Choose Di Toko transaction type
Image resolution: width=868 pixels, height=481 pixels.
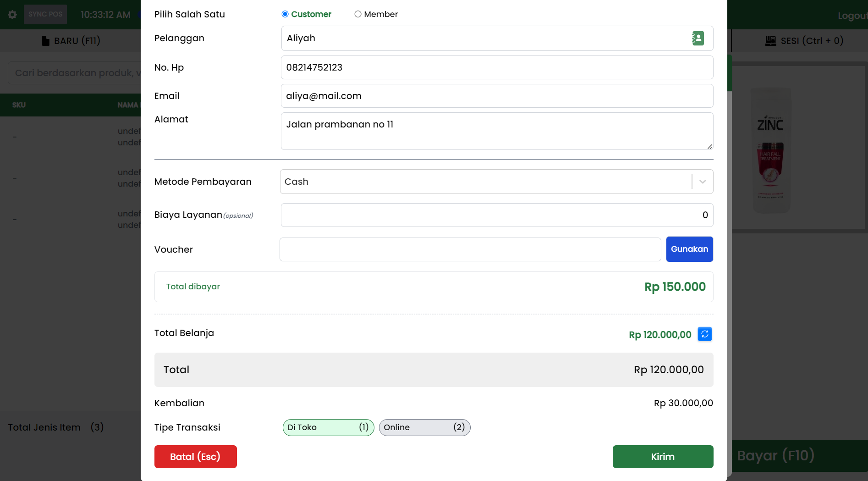328,427
